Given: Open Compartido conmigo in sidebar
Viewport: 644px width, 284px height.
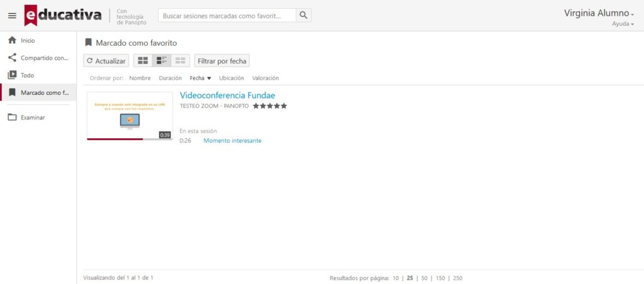Looking at the screenshot, I should [43, 58].
